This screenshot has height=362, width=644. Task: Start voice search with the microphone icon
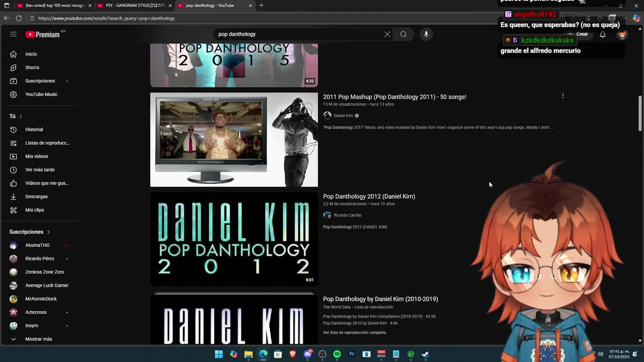point(426,34)
